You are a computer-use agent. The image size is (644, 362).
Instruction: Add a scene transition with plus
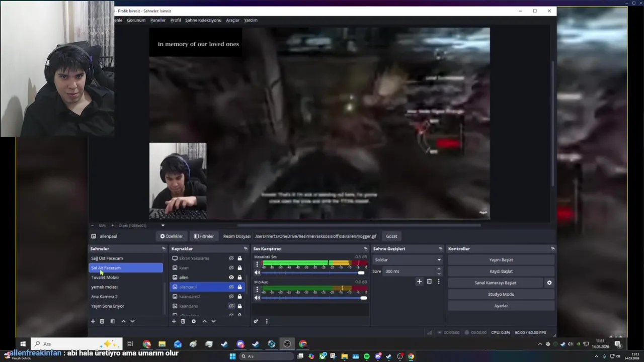click(419, 282)
